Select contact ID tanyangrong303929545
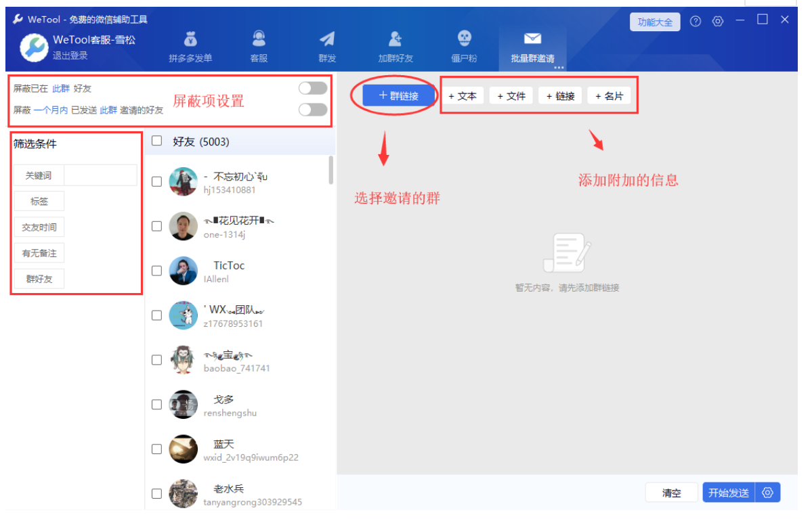 (253, 503)
